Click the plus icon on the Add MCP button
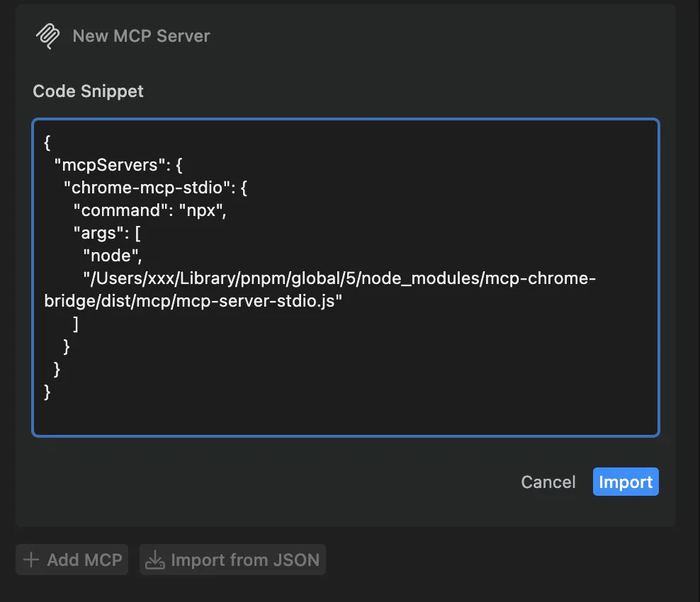The image size is (700, 602). pyautogui.click(x=31, y=560)
